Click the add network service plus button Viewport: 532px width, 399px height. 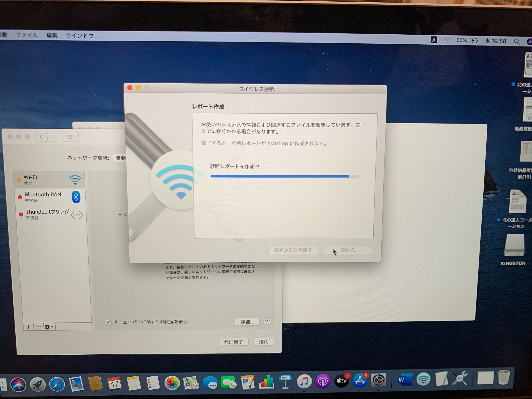[x=28, y=327]
